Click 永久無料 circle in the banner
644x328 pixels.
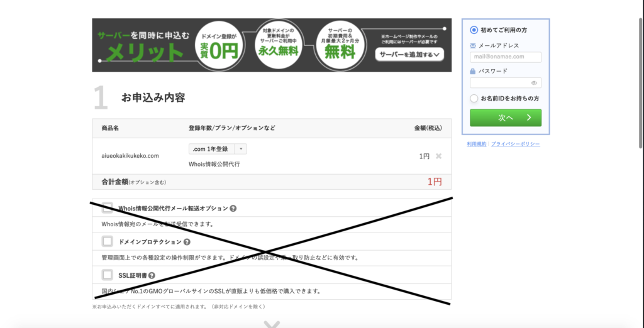[x=278, y=43]
